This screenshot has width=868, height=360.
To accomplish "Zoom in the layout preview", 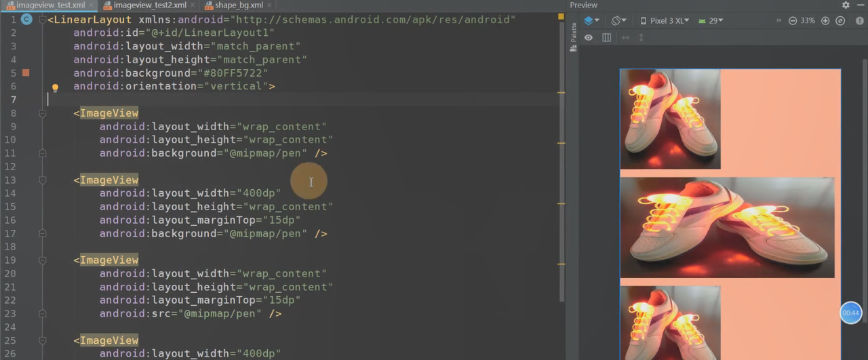I will point(825,21).
